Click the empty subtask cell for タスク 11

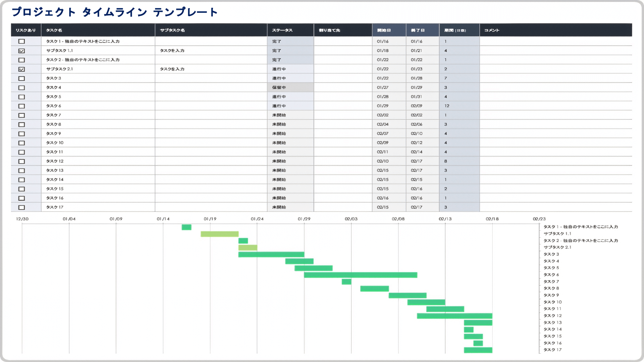[211, 152]
